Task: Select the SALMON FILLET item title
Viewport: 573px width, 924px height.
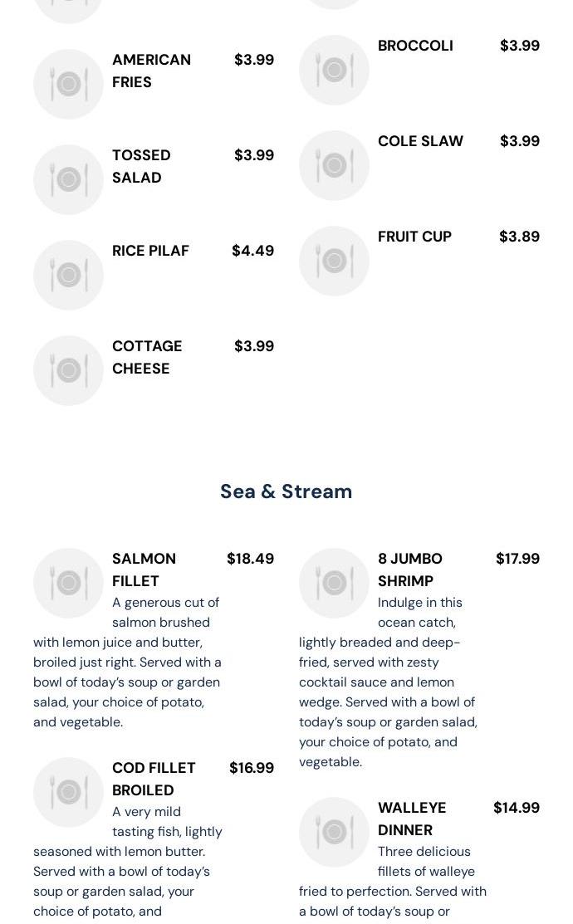Action: tap(144, 570)
